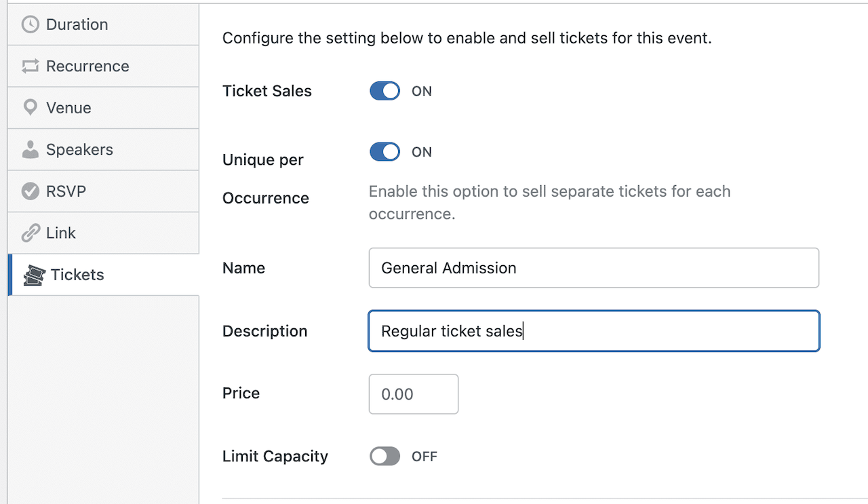868x504 pixels.
Task: Click the Venue map pin icon
Action: [x=31, y=108]
